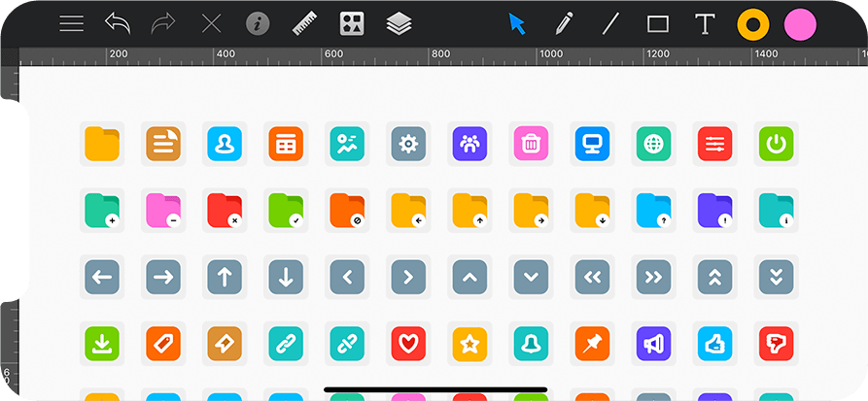Open the shapes library
The width and height of the screenshot is (868, 401).
(x=352, y=23)
